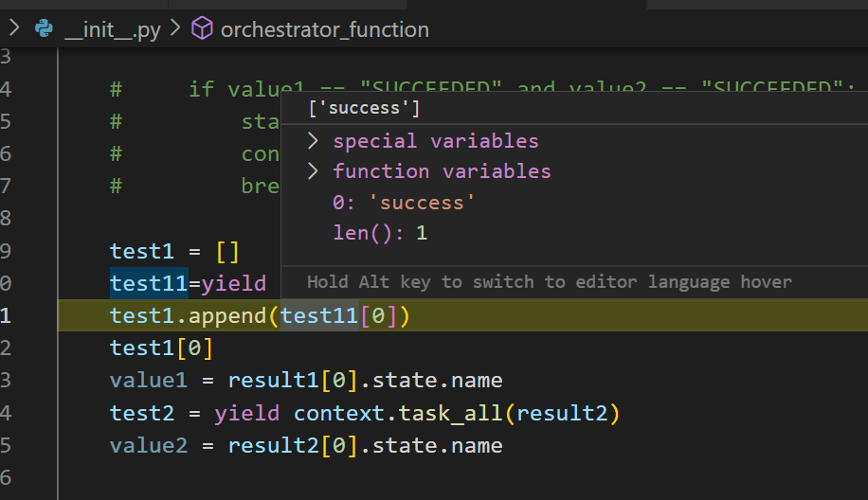Click the commented line starting with 'con'
This screenshot has height=500, width=868.
195,154
